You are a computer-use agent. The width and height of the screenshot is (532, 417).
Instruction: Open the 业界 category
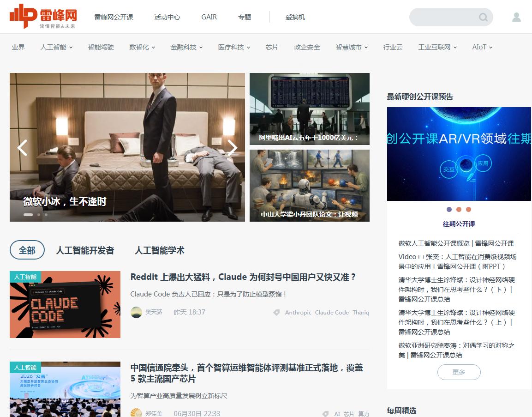(18, 47)
